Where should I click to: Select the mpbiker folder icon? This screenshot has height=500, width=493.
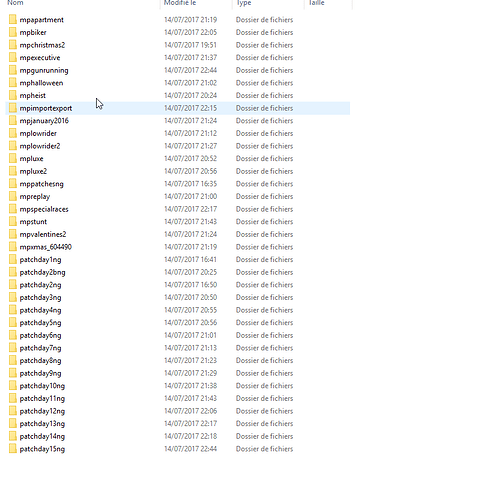click(13, 32)
